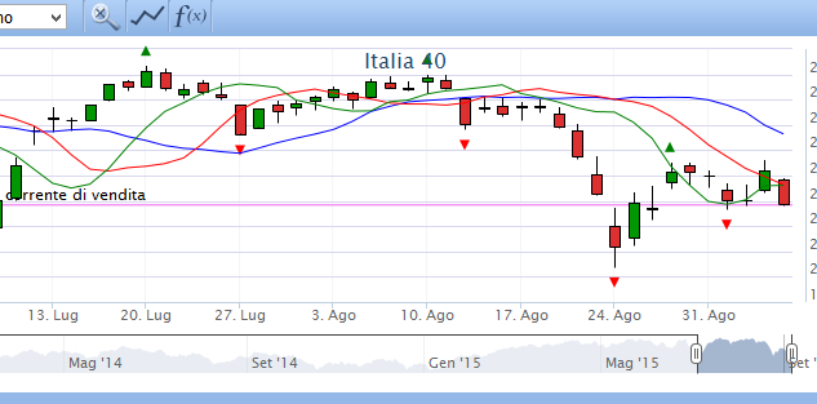Image resolution: width=817 pixels, height=404 pixels.
Task: Click the red down marker below 31. Ago candle
Action: pyautogui.click(x=726, y=224)
